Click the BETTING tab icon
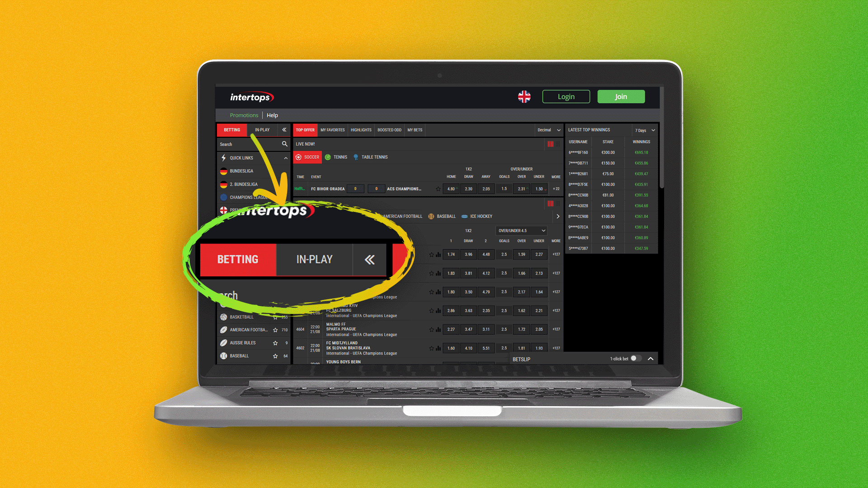 [232, 130]
